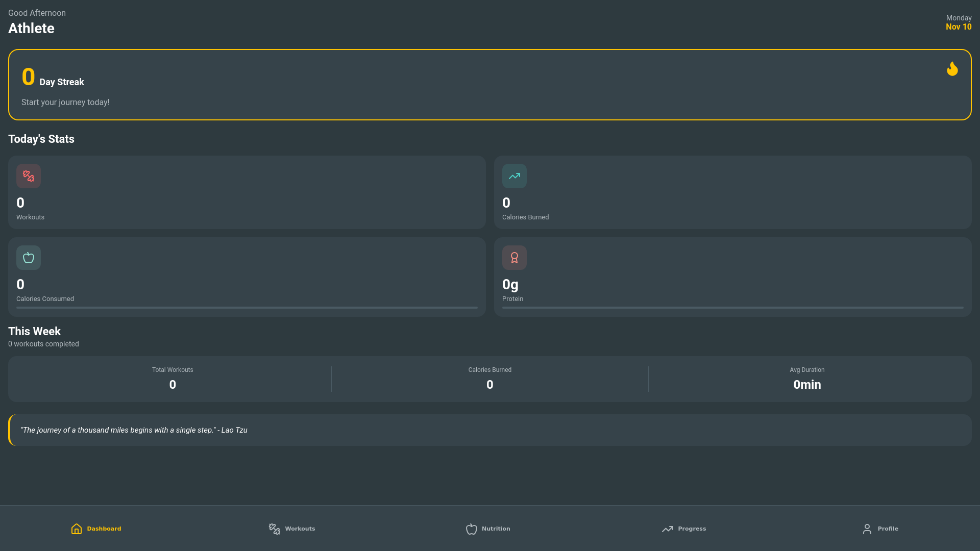Click the 'Monday' day label

(959, 18)
